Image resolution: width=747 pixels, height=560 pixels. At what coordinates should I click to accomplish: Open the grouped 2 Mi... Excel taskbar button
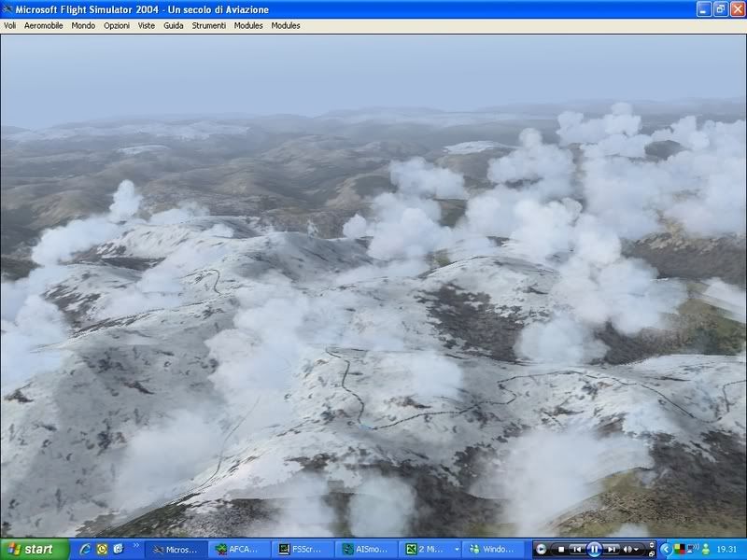point(430,550)
